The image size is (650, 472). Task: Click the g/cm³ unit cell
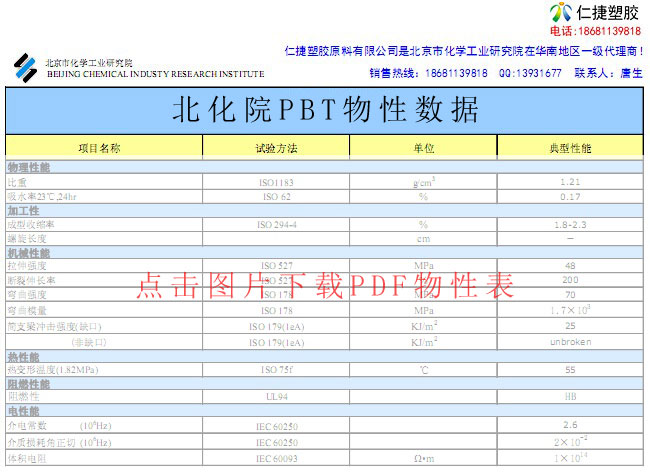[424, 182]
